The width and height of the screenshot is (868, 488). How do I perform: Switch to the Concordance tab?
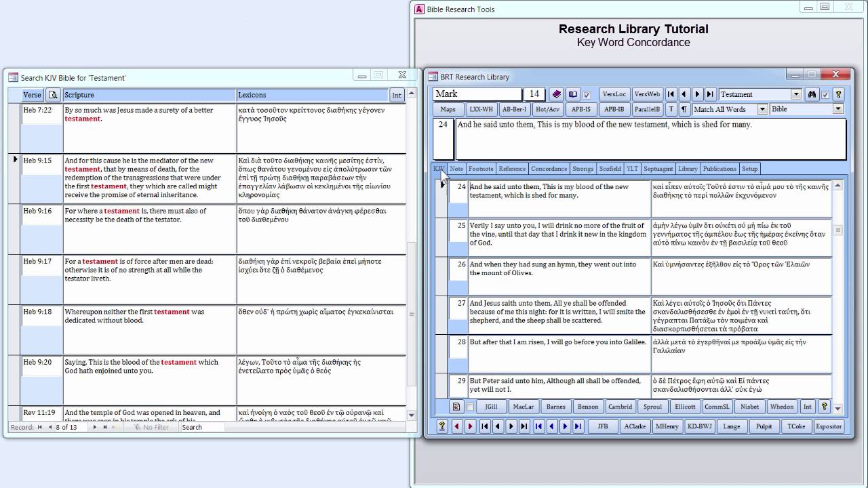tap(549, 169)
